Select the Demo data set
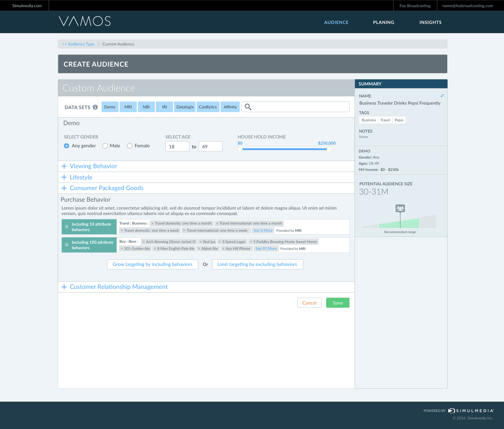This screenshot has height=429, width=504. point(110,107)
